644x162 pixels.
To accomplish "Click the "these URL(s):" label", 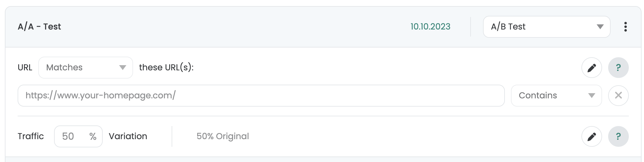I will point(166,67).
